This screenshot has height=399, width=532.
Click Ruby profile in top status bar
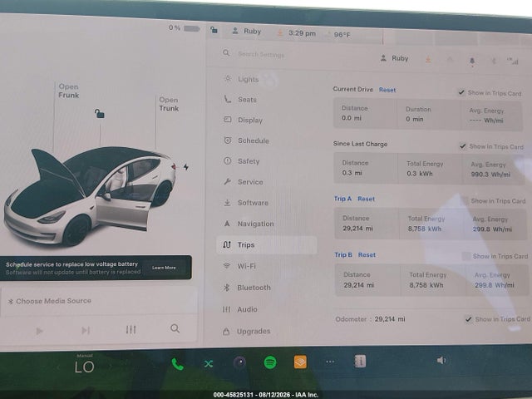(247, 32)
